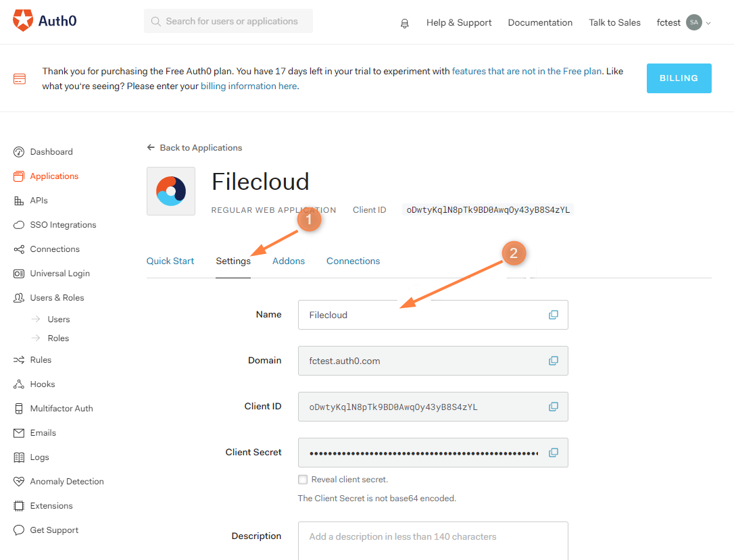This screenshot has width=734, height=560.
Task: Open the Applications section in the sidebar
Action: click(x=53, y=176)
